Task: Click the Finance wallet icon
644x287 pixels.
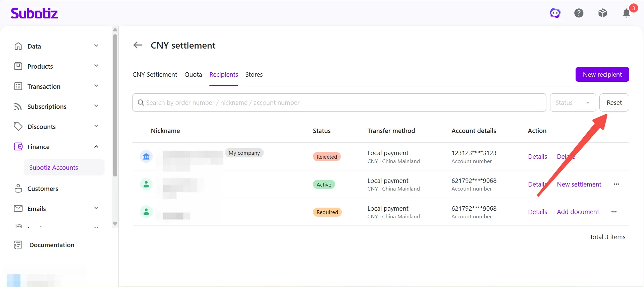Action: (18, 147)
